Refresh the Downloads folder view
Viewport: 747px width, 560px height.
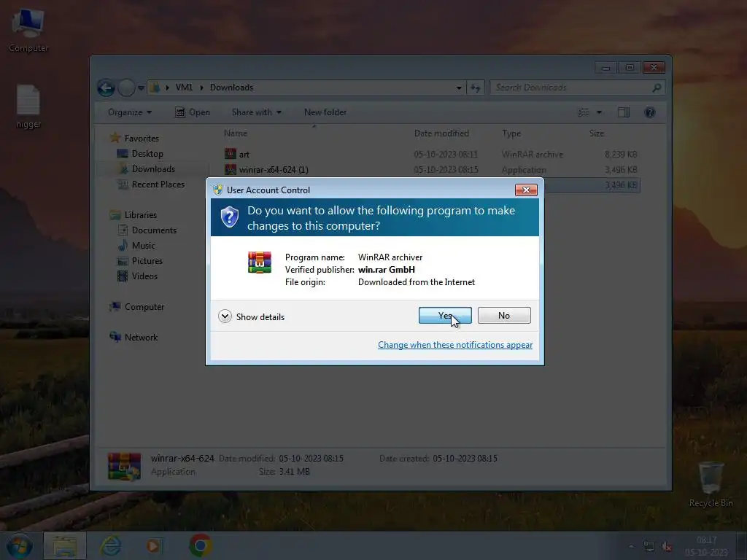pyautogui.click(x=476, y=87)
